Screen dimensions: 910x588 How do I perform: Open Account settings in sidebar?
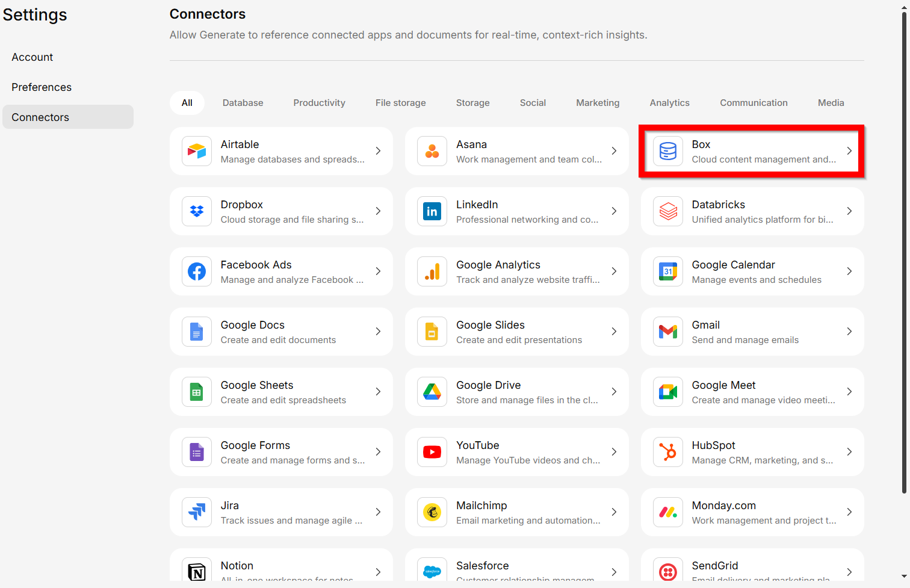coord(32,57)
